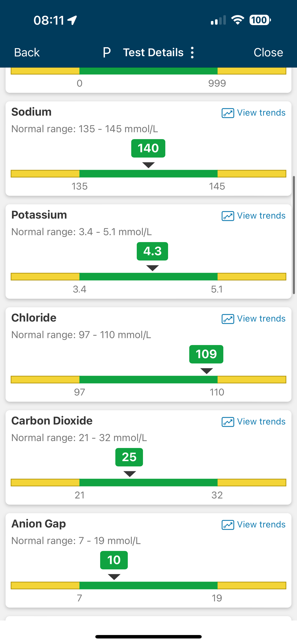Tap the Anion Gap 10 value badge

[114, 560]
